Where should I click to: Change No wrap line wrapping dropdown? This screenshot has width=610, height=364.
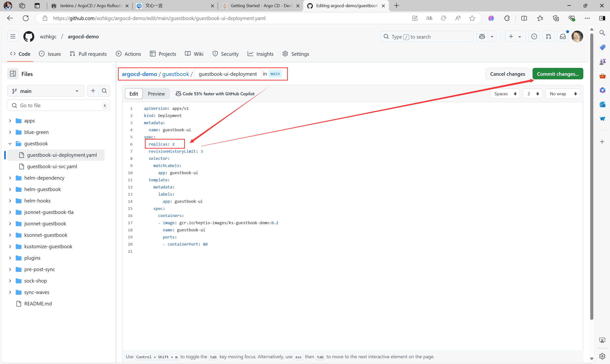click(x=562, y=94)
